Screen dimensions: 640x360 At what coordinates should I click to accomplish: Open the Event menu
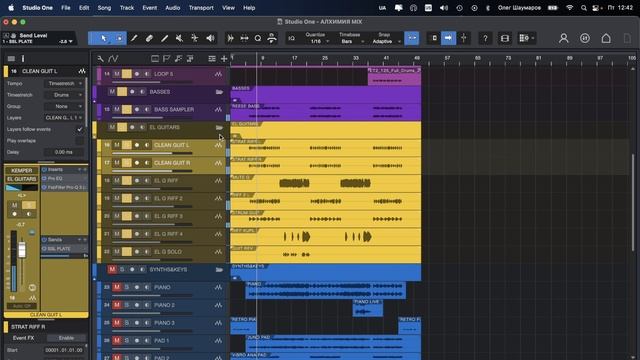pos(149,8)
